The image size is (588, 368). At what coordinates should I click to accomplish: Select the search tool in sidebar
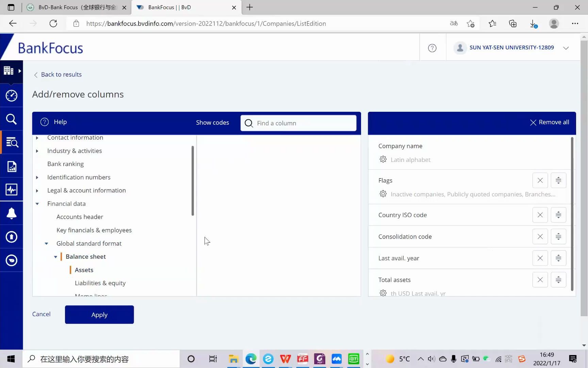click(11, 119)
